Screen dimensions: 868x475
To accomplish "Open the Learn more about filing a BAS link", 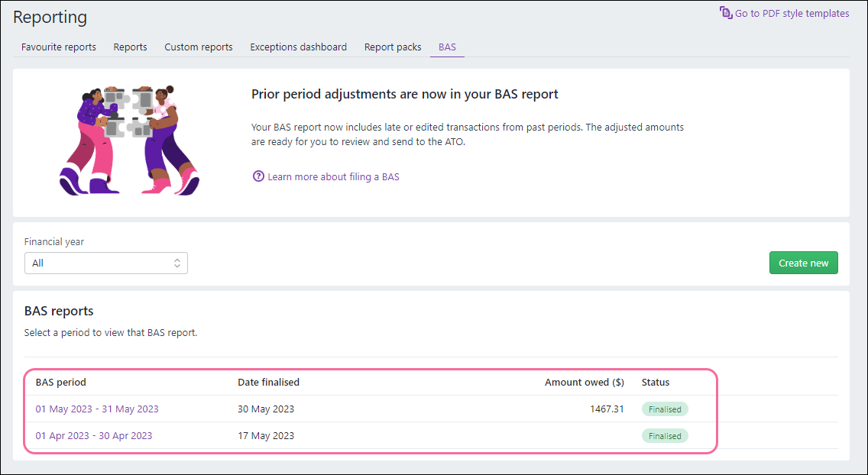I will click(332, 176).
